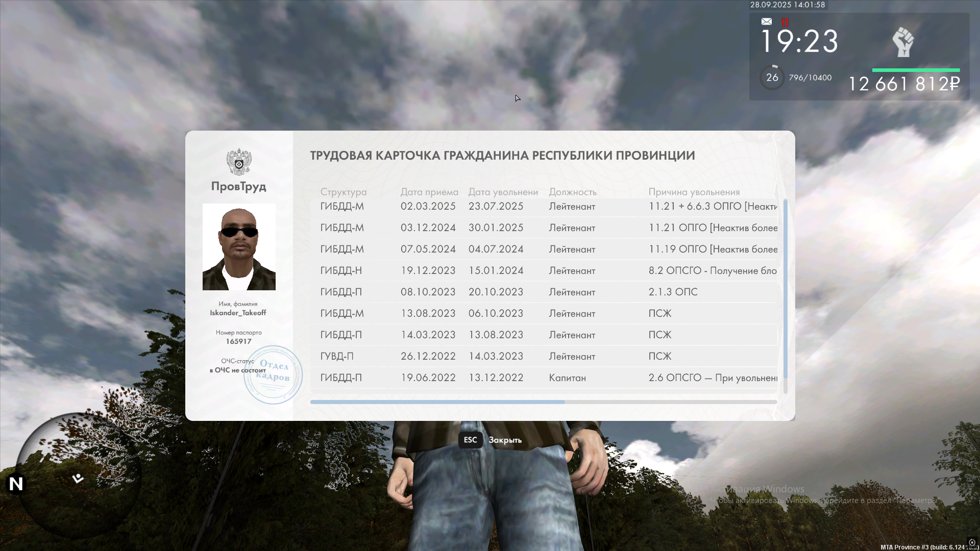Click the red exclamation notification icon
This screenshot has width=980, height=551.
tap(785, 22)
